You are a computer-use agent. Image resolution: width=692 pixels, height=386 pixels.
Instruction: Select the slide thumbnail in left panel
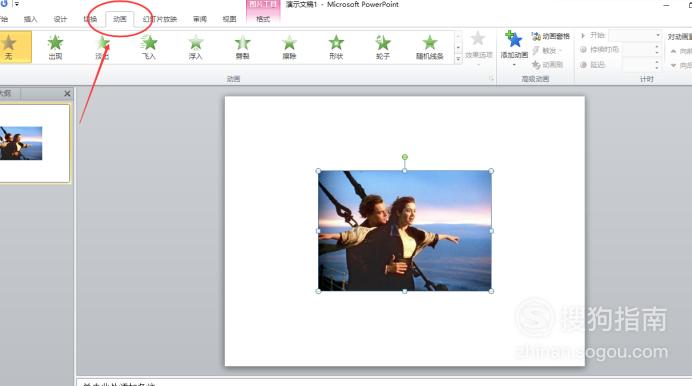(x=34, y=143)
